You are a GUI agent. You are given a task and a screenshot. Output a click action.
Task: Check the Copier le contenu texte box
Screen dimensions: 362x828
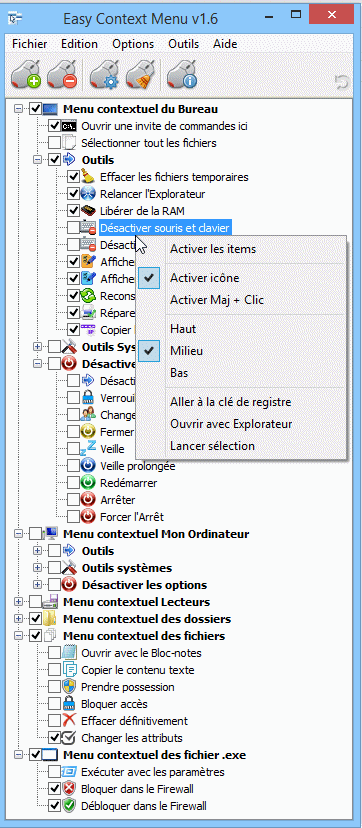pos(54,670)
